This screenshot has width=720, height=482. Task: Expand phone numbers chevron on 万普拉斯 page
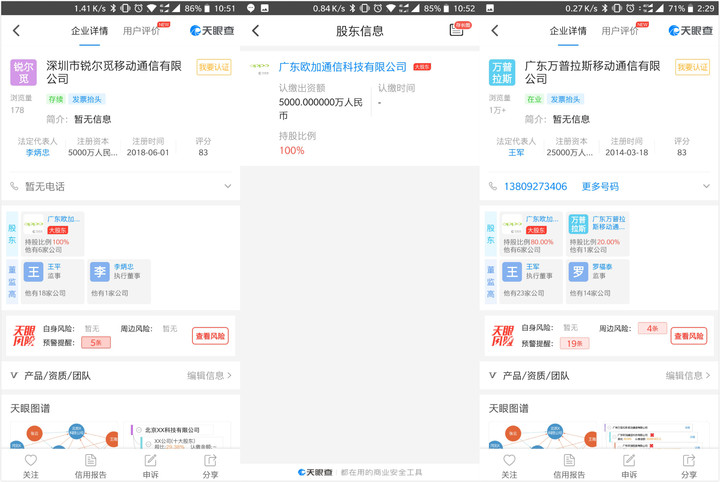[x=706, y=186]
